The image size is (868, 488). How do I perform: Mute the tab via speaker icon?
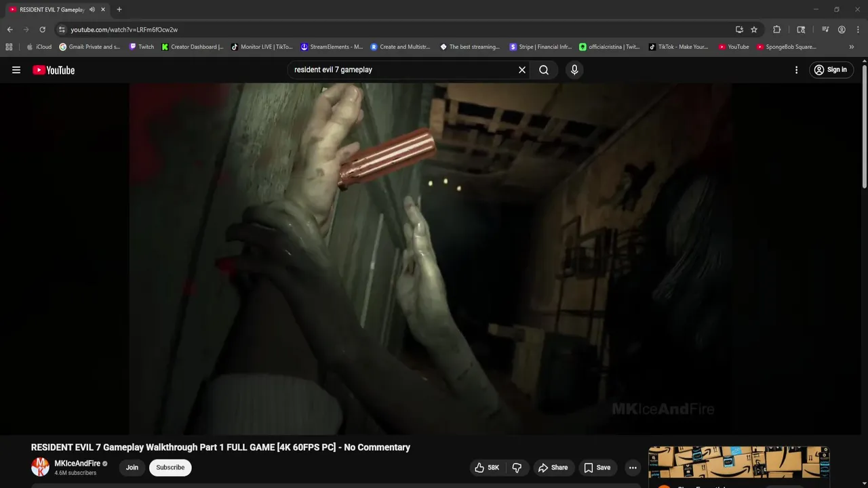pyautogui.click(x=92, y=9)
